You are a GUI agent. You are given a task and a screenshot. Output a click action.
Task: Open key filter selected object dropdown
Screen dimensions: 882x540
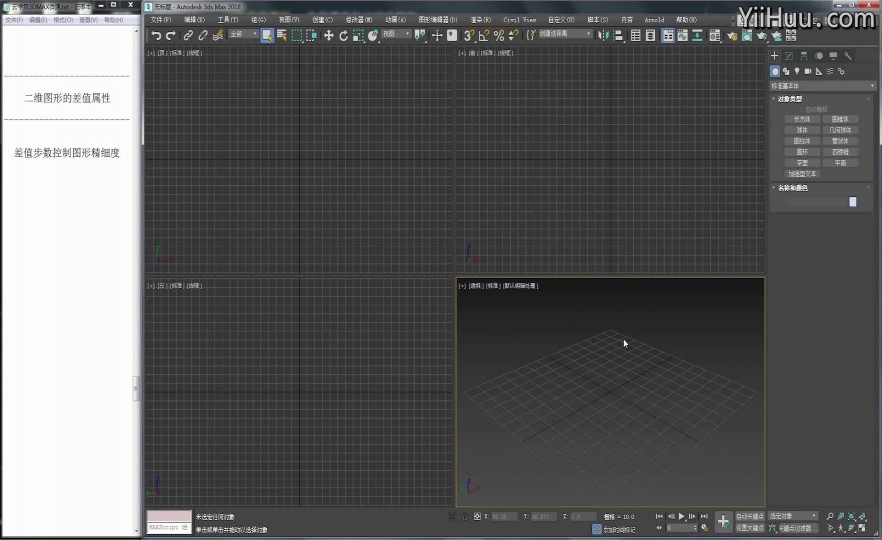tap(793, 516)
